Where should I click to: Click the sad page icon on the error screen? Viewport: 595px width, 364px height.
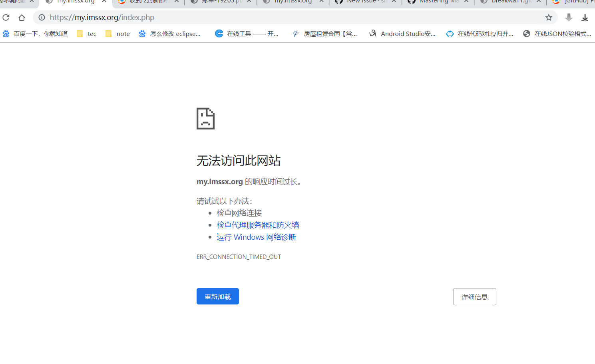205,118
